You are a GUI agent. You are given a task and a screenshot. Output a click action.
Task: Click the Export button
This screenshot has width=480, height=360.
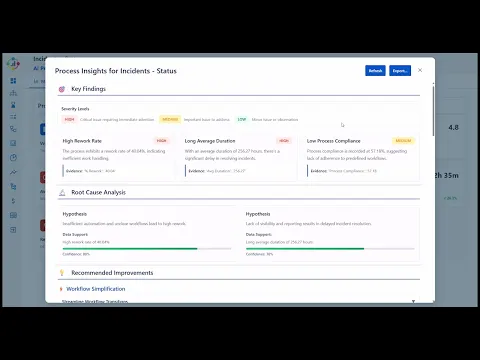[x=400, y=71]
